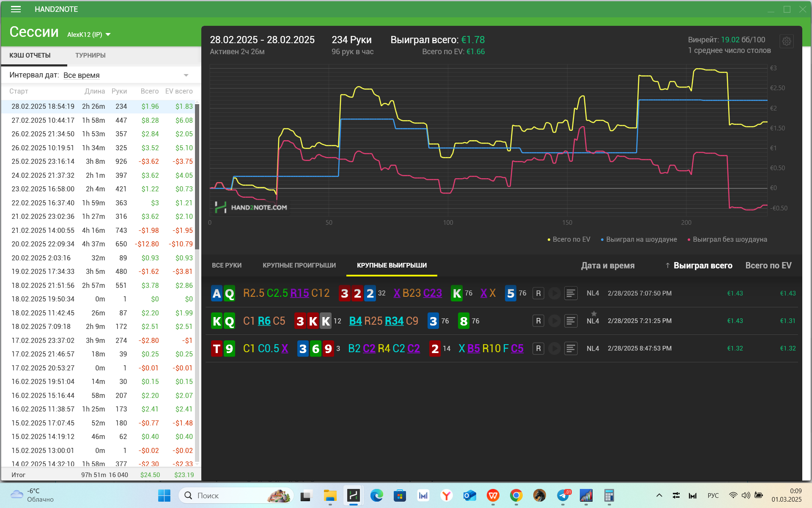Open the taskbar clock showing 01.03.2025
Screen dimensions: 812x508
coord(786,495)
